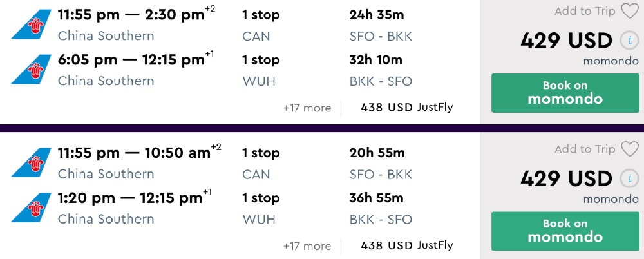Viewport: 644px width, 259px height.
Task: Expand +17 more offers in second result
Action: 307,245
